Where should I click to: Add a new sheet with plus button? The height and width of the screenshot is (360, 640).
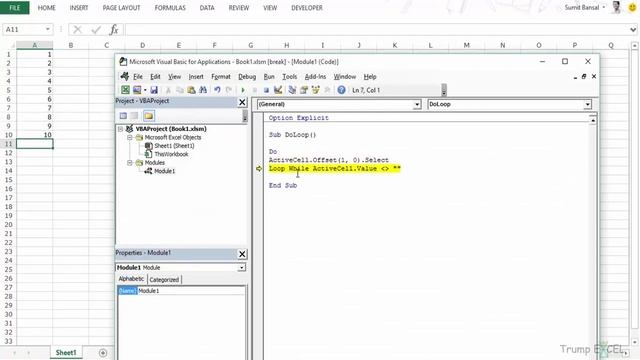[103, 353]
